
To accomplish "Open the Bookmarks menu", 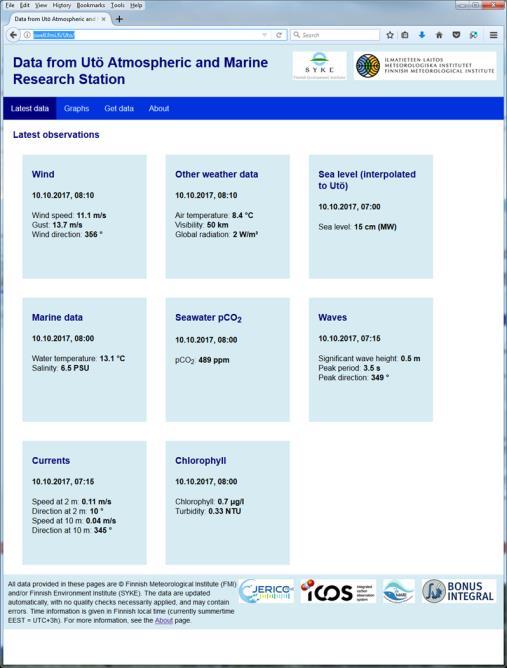I will pyautogui.click(x=91, y=5).
